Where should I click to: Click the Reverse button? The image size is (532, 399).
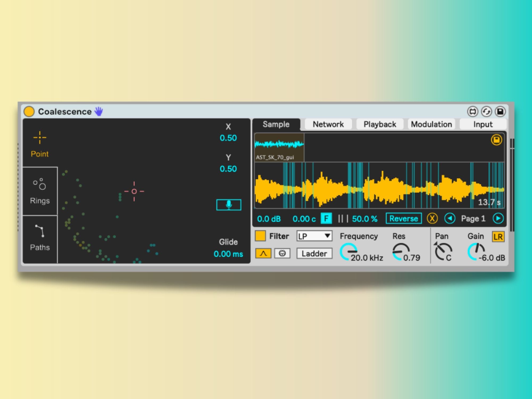click(404, 219)
